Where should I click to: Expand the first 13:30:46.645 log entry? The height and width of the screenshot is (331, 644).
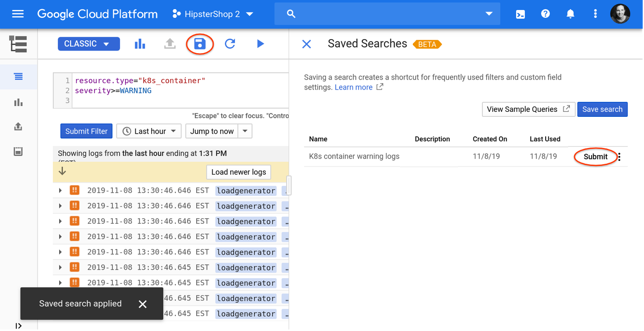click(60, 267)
